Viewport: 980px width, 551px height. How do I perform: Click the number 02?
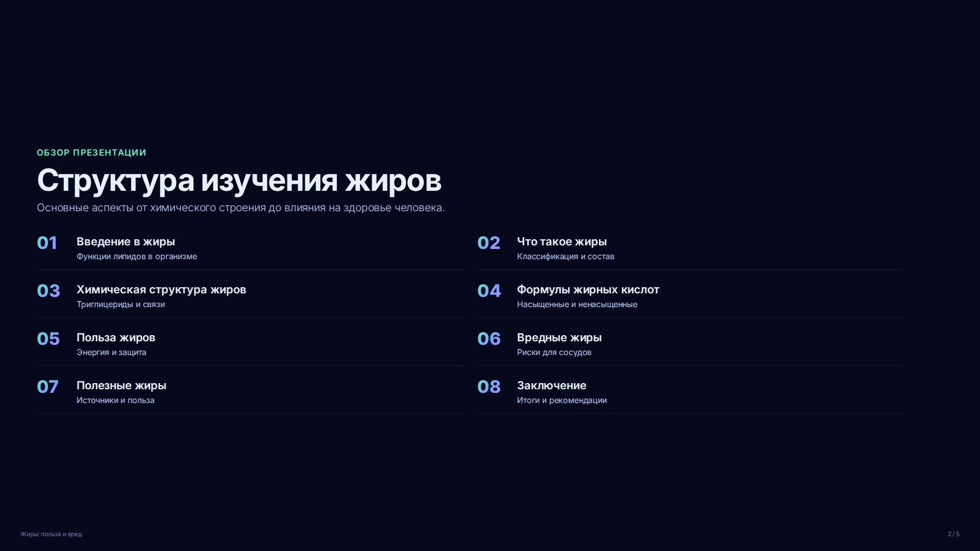488,243
